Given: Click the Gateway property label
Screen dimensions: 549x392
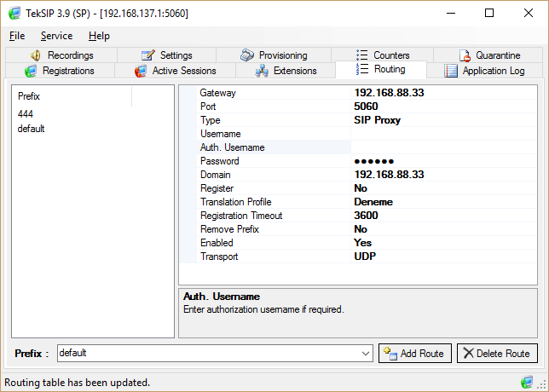Looking at the screenshot, I should [217, 92].
